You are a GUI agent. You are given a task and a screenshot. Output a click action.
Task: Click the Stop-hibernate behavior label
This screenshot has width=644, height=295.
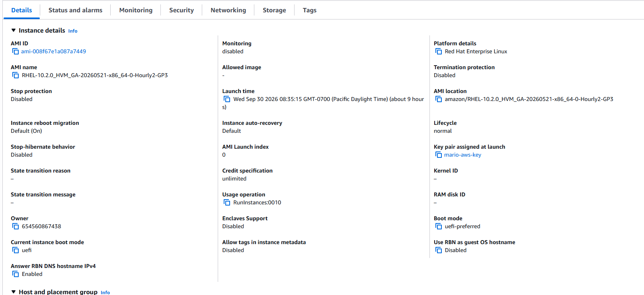click(x=43, y=147)
